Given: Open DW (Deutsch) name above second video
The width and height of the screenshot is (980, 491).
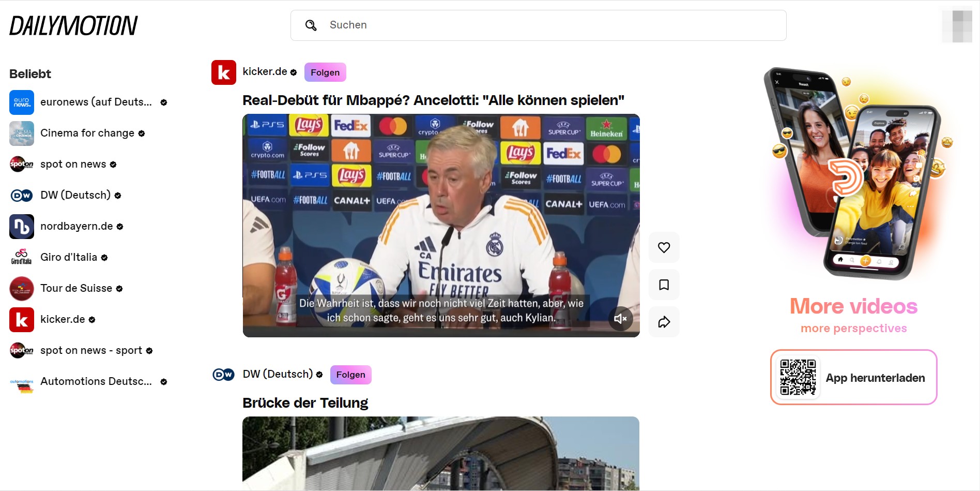Looking at the screenshot, I should (x=278, y=374).
